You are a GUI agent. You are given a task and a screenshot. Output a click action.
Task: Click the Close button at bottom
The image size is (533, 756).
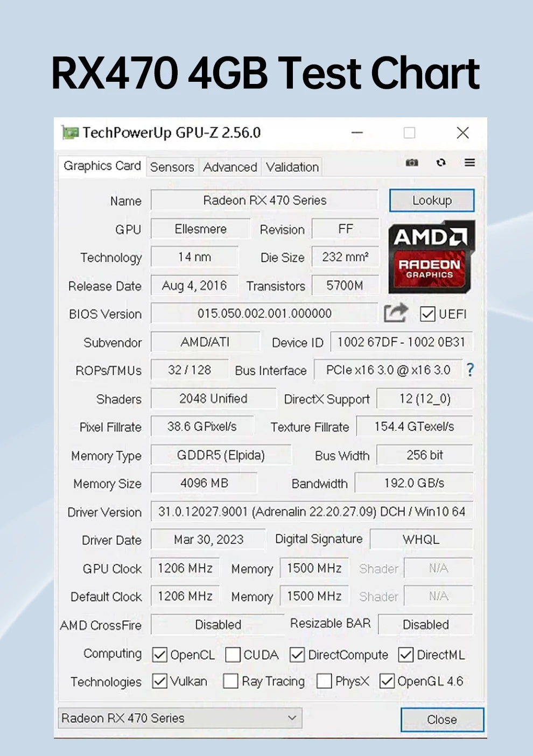click(442, 719)
